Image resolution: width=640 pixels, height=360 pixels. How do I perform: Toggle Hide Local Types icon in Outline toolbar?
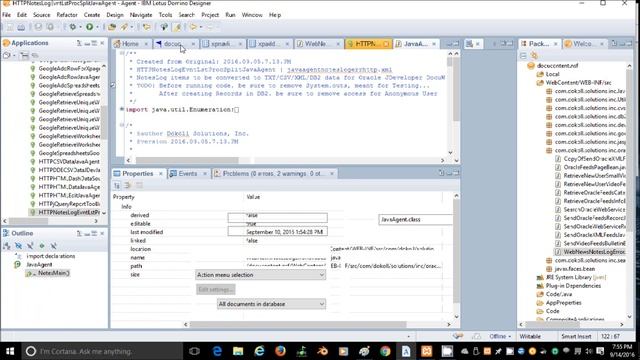[53, 246]
